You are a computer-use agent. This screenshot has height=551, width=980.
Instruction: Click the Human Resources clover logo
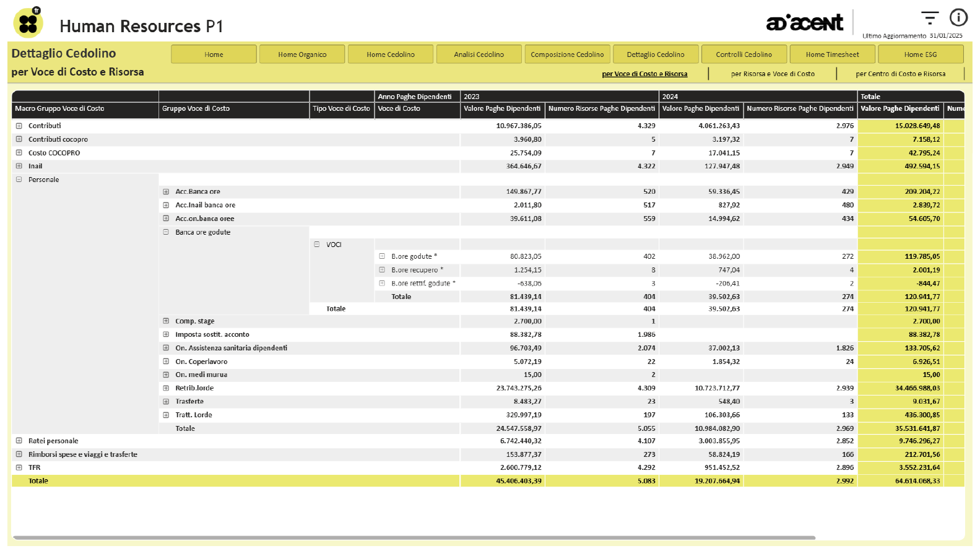coord(28,23)
